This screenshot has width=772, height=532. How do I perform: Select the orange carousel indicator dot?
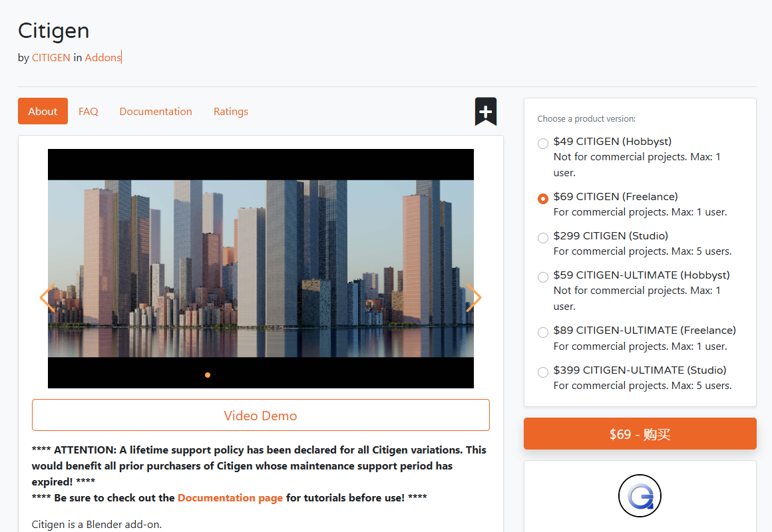208,375
